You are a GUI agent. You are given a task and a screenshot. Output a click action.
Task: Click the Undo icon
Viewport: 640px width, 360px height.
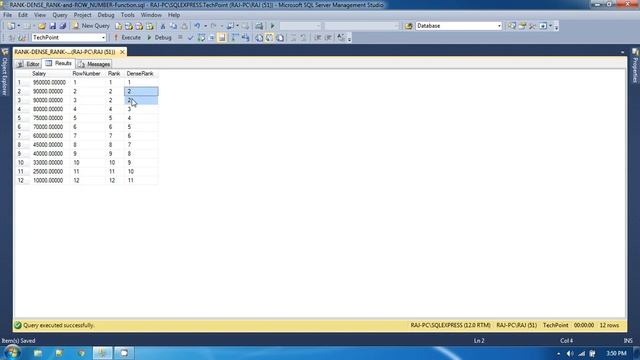(x=198, y=26)
